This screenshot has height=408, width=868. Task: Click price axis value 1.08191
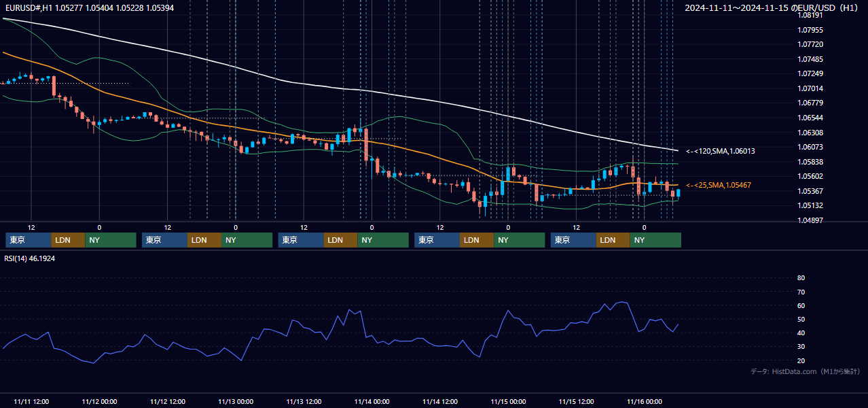pyautogui.click(x=810, y=15)
